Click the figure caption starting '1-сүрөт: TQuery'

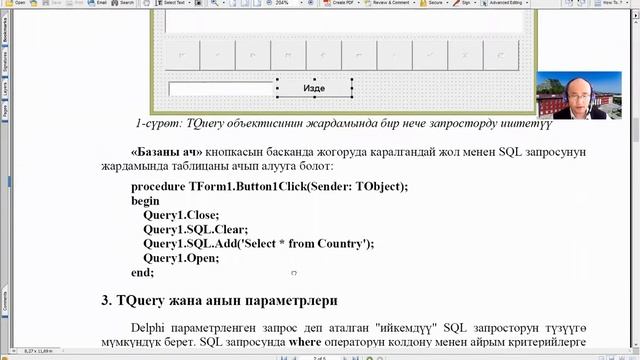344,123
